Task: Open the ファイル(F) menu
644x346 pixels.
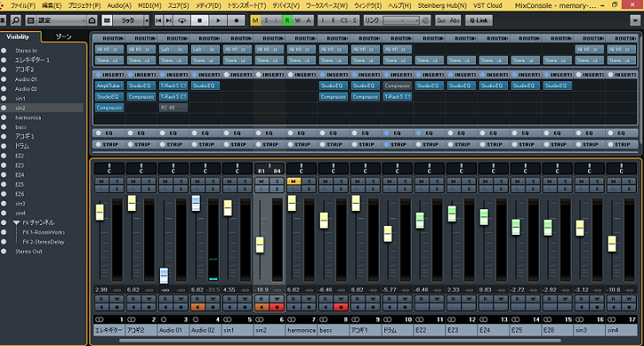Action: 23,5
